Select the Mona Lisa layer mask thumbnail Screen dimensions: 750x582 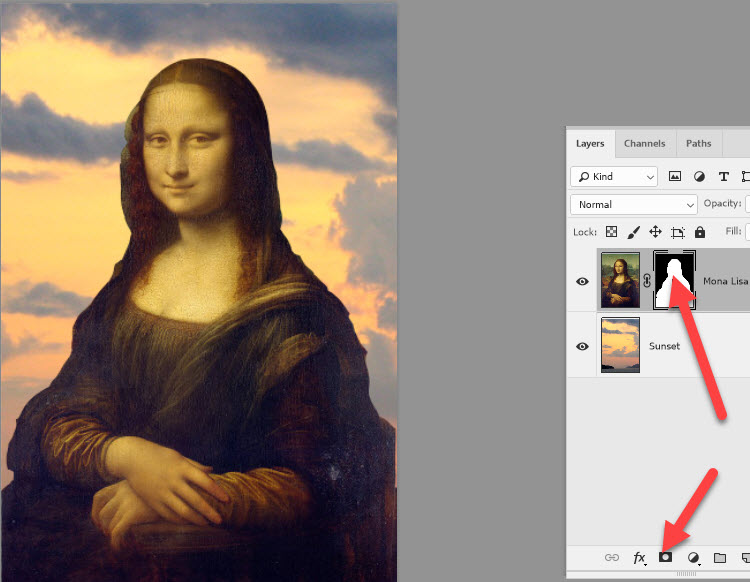pos(674,280)
